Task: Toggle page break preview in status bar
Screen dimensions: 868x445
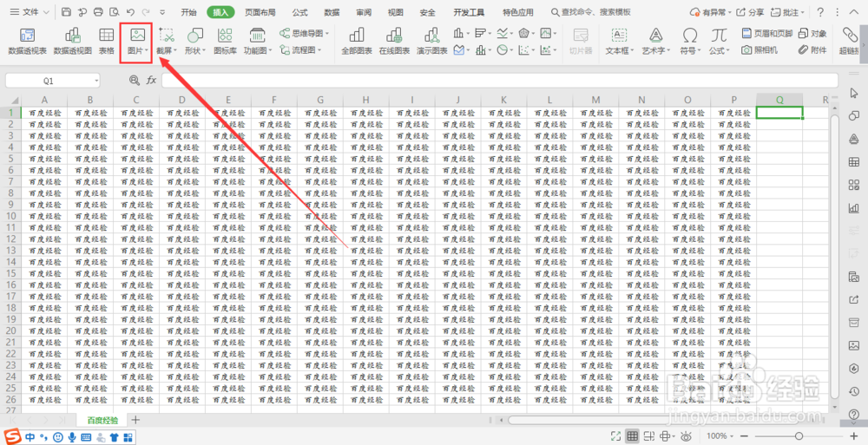Action: pos(650,436)
